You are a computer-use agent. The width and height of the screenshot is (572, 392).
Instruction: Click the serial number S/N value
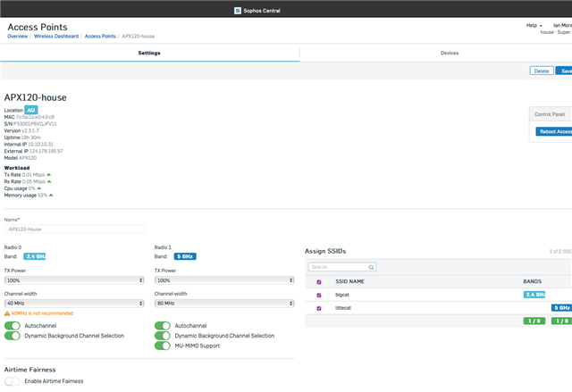35,124
